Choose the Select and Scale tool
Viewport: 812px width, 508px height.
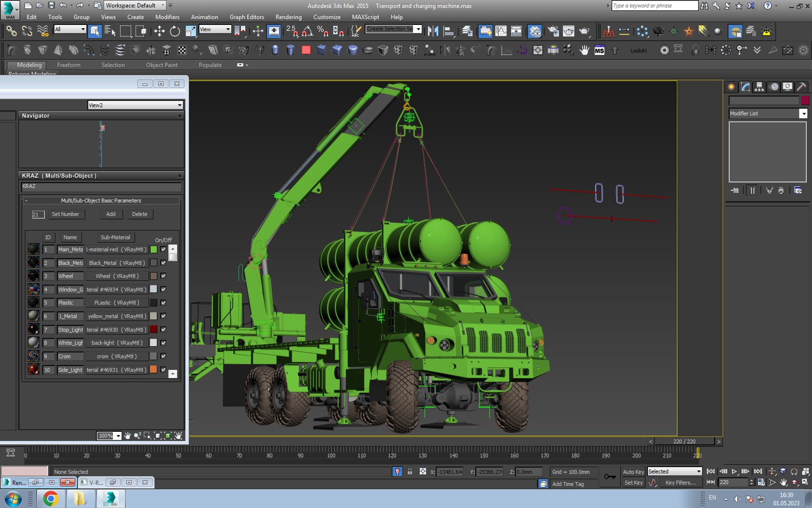[190, 32]
